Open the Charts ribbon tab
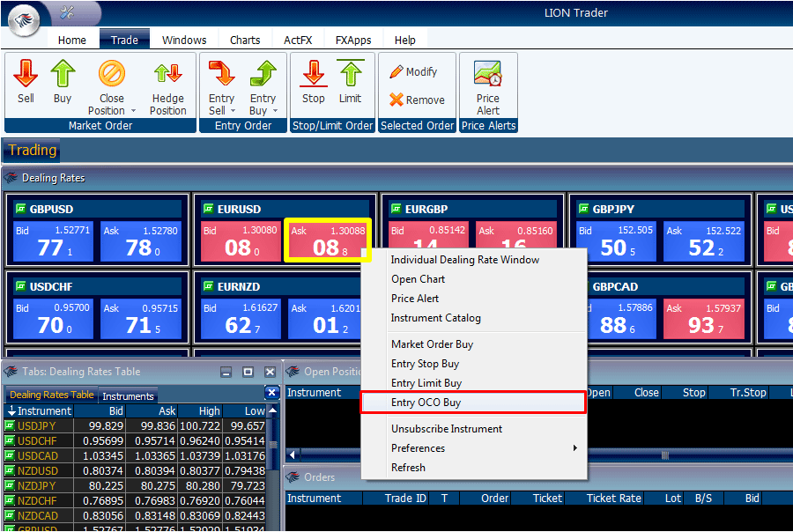 [x=245, y=40]
